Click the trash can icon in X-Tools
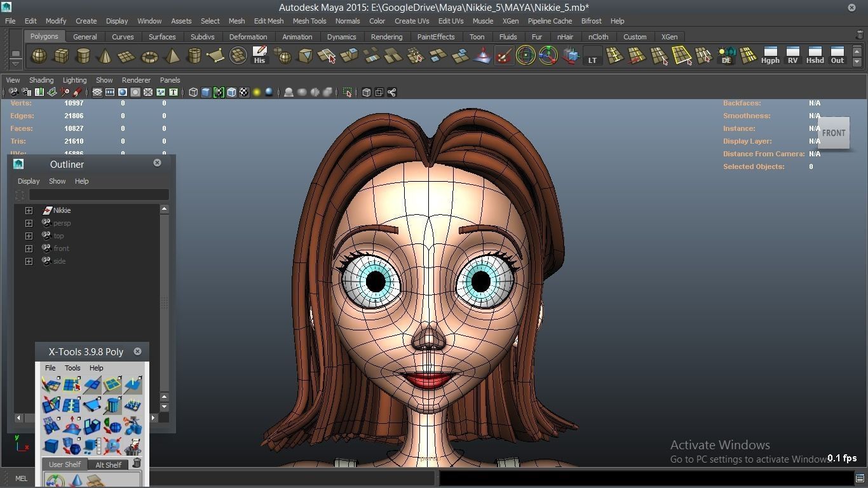 (x=137, y=463)
